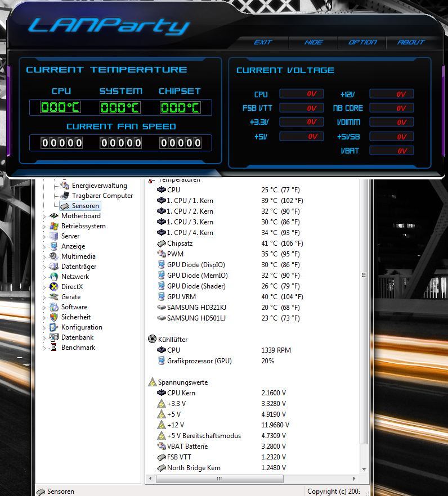The image size is (448, 496).
Task: Click EXIT in the LANParty panel
Action: click(x=263, y=42)
